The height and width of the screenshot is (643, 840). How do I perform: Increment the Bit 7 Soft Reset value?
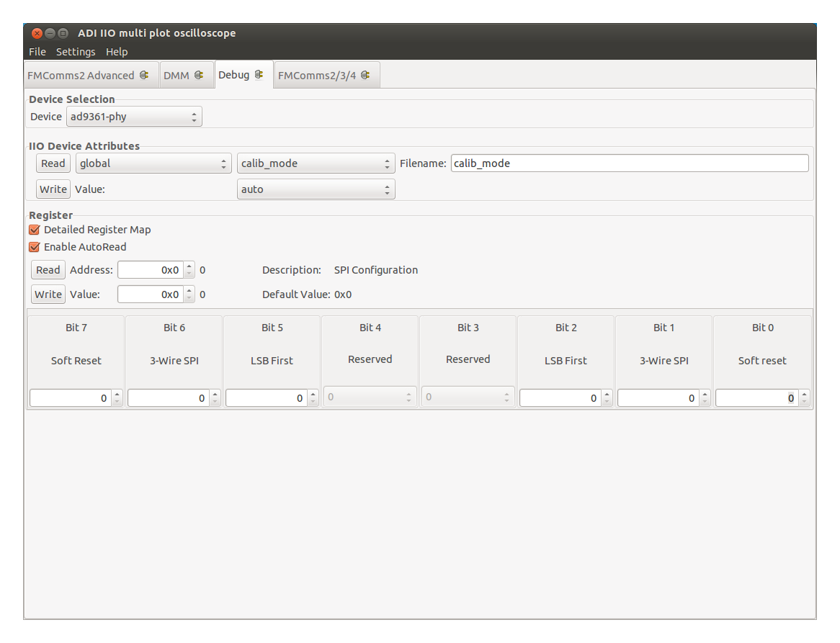pyautogui.click(x=117, y=393)
